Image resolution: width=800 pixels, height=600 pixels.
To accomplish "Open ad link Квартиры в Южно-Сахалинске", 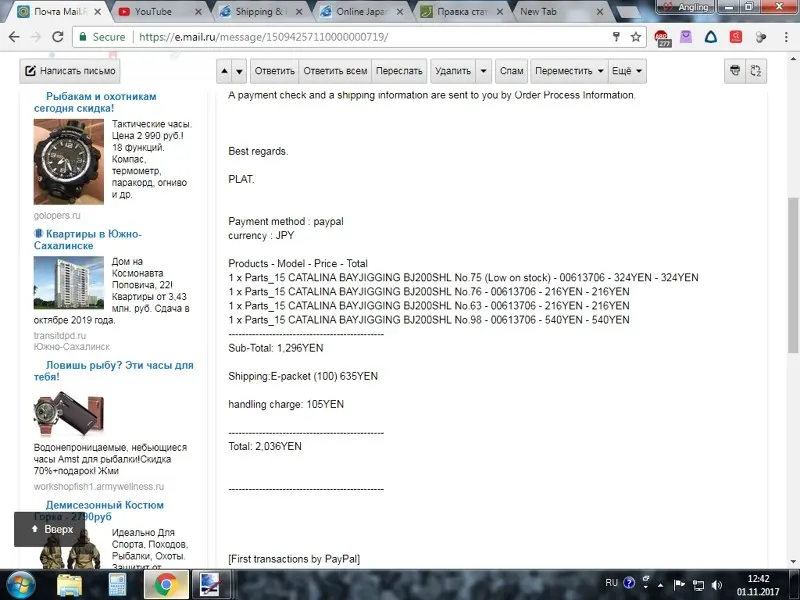I will (x=88, y=240).
